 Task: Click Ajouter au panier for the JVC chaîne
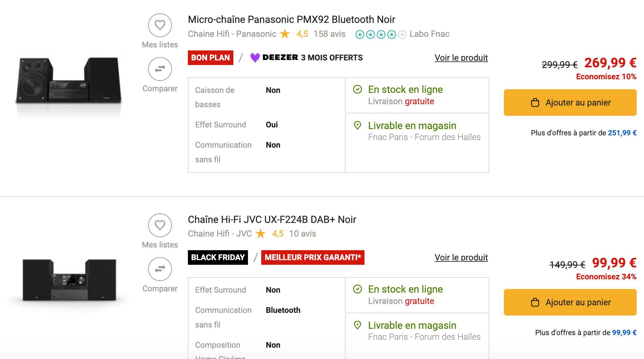click(570, 302)
